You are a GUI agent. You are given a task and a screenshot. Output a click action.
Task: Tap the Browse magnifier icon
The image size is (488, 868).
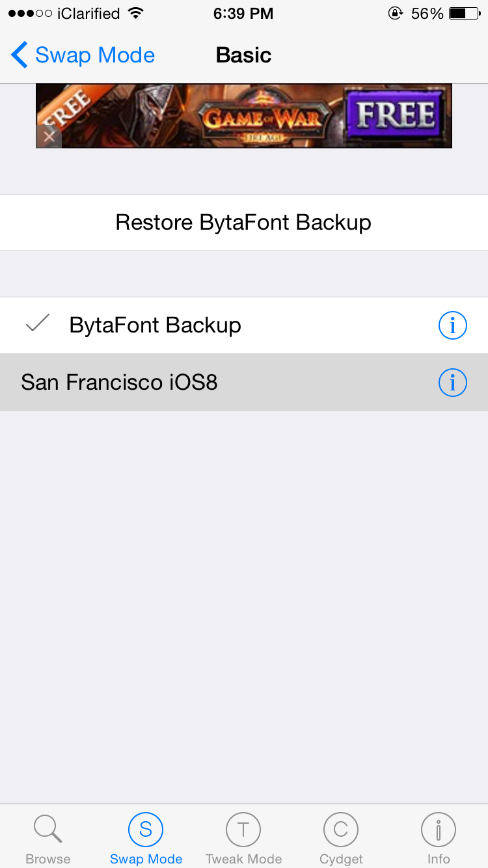tap(47, 830)
